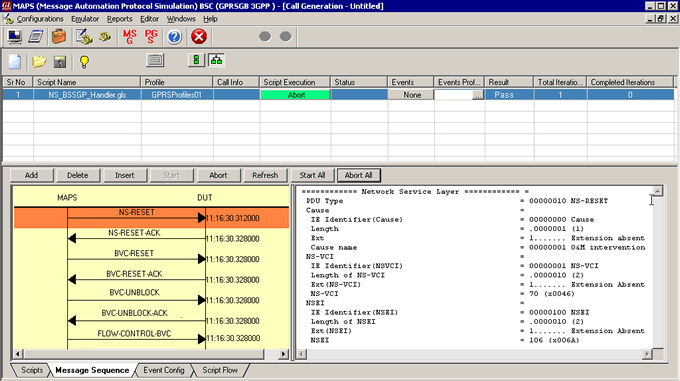Image resolution: width=680 pixels, height=381 pixels.
Task: Select the BVC-RESET message arrow
Action: (x=136, y=258)
